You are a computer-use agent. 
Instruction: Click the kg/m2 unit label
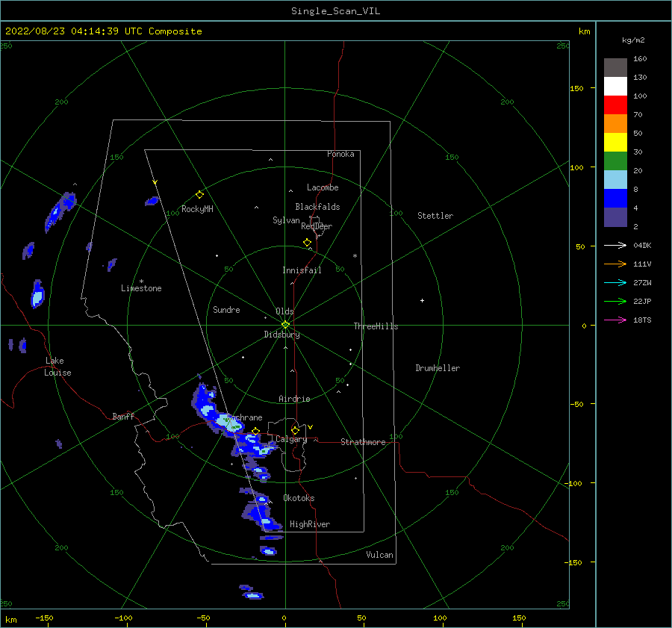coord(633,40)
